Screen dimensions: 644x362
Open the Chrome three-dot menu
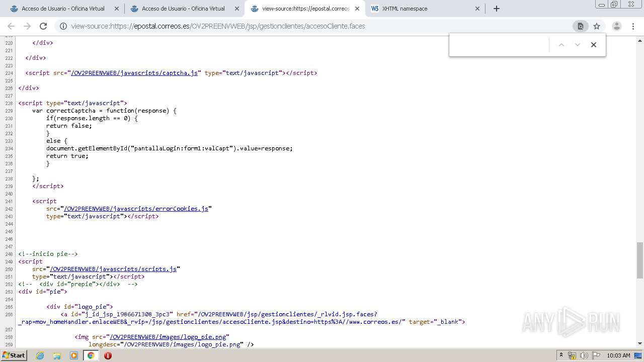pos(633,26)
